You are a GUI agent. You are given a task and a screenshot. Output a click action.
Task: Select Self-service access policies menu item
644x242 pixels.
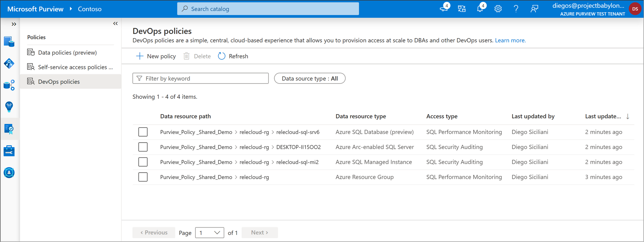click(75, 67)
